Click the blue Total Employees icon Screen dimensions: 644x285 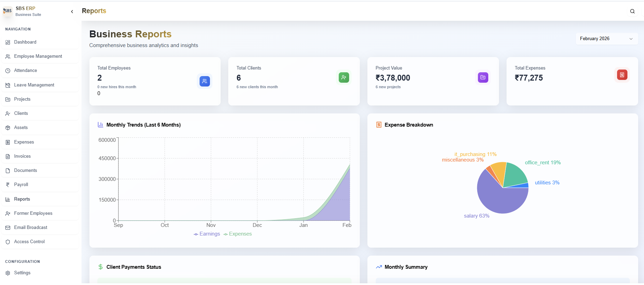tap(205, 81)
